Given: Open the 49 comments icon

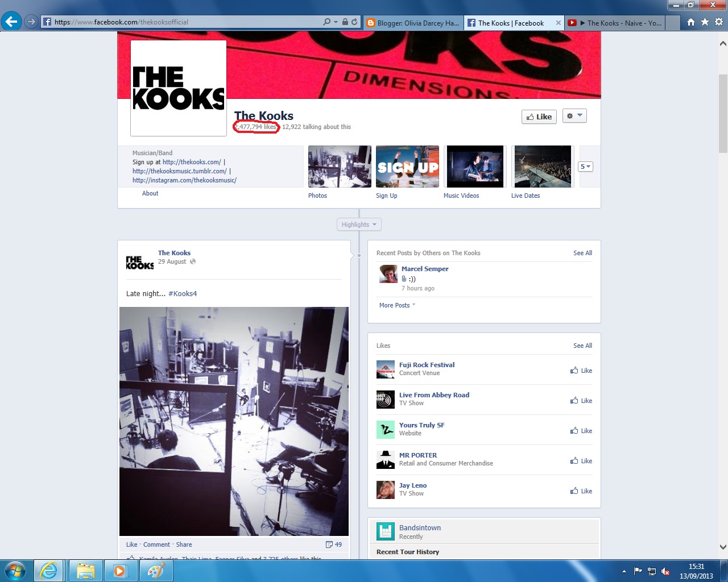Looking at the screenshot, I should pos(334,544).
